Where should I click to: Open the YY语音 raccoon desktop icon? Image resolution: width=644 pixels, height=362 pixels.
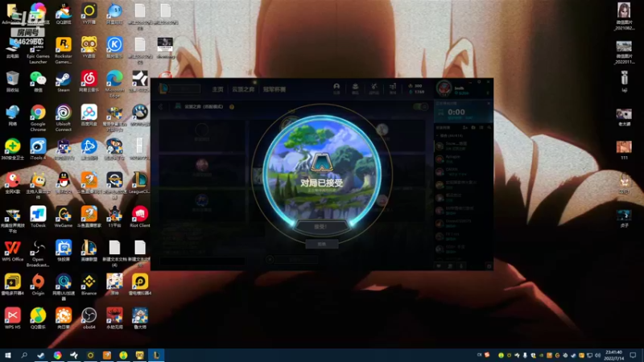[x=89, y=47]
